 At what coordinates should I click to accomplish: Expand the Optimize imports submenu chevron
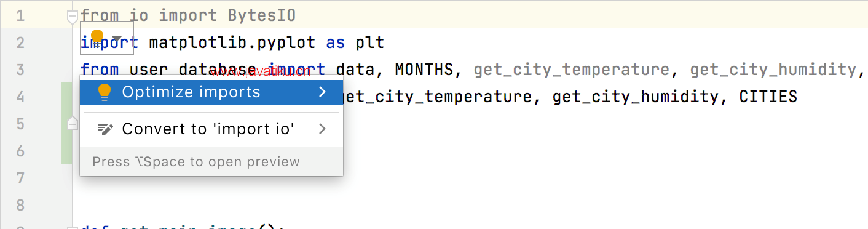pos(322,92)
